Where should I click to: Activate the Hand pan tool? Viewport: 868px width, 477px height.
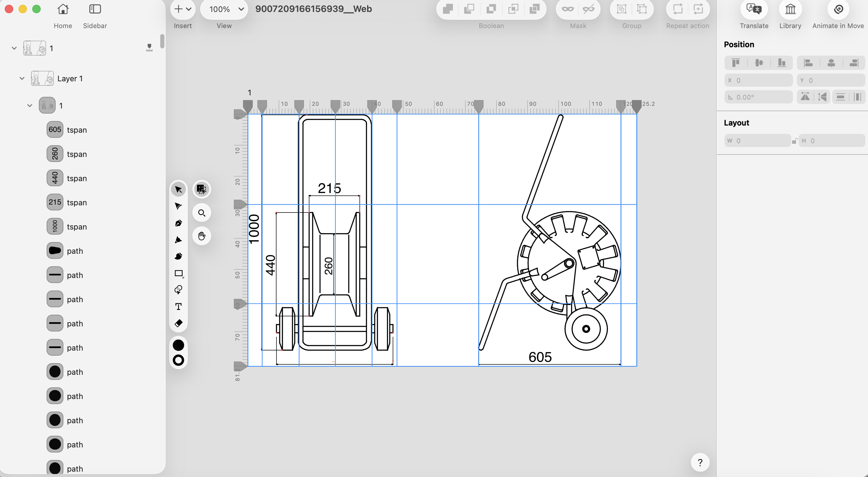pos(201,236)
